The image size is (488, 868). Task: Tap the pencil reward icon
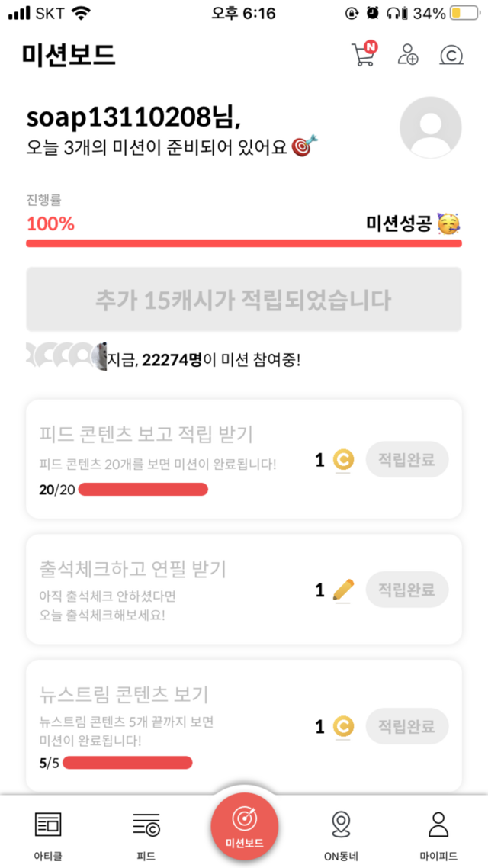[344, 590]
